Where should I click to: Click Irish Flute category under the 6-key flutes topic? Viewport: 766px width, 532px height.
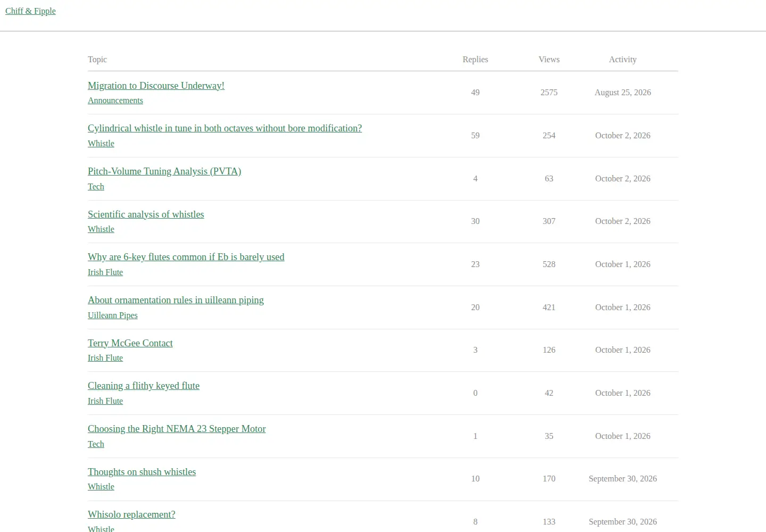(105, 272)
